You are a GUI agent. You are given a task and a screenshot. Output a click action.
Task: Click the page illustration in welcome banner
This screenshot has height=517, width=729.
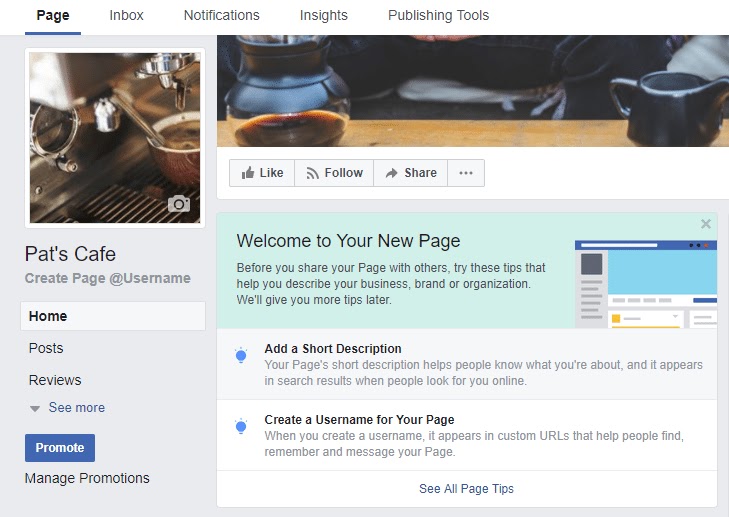click(646, 284)
